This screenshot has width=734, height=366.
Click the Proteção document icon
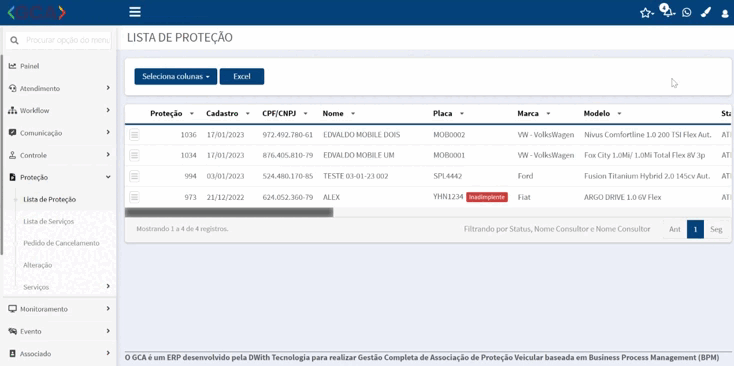click(x=13, y=177)
